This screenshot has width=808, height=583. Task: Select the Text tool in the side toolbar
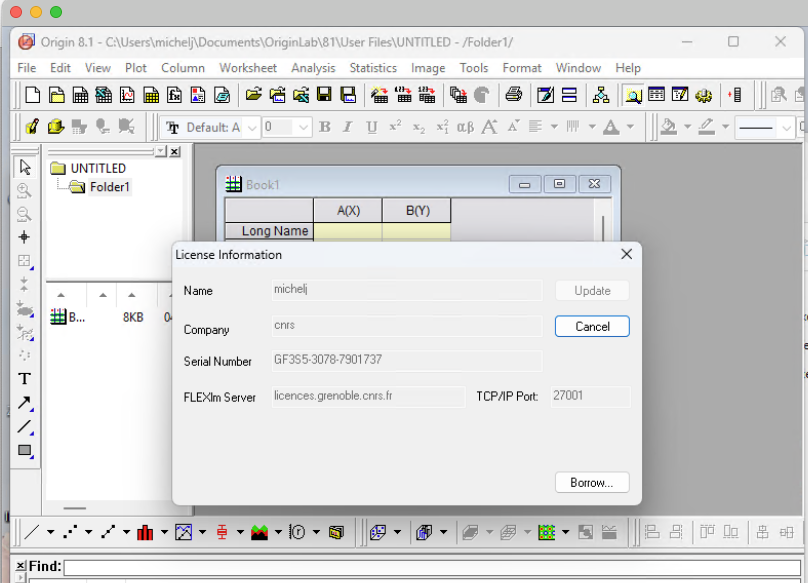25,379
